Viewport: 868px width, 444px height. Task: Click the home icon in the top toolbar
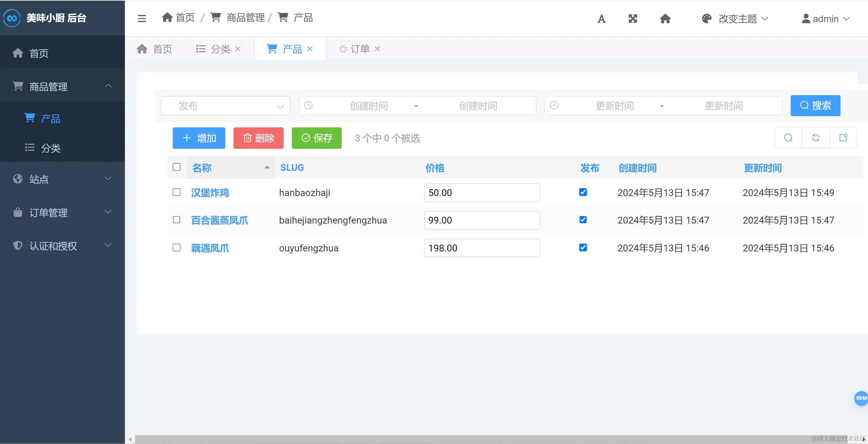coord(665,19)
